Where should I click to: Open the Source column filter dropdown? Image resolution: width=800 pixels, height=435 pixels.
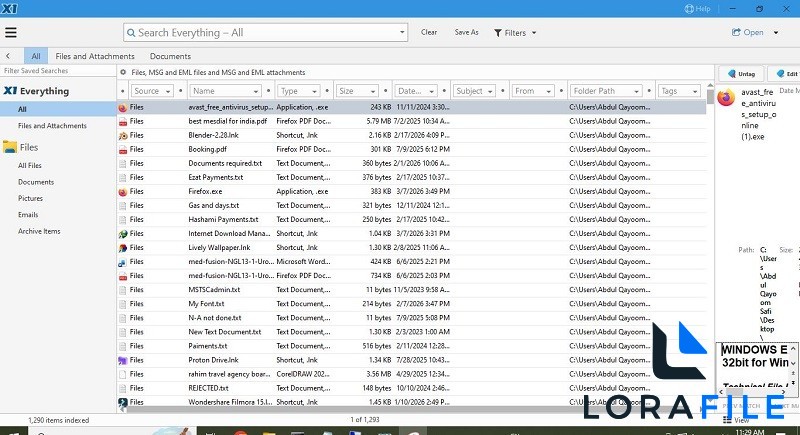(x=167, y=91)
